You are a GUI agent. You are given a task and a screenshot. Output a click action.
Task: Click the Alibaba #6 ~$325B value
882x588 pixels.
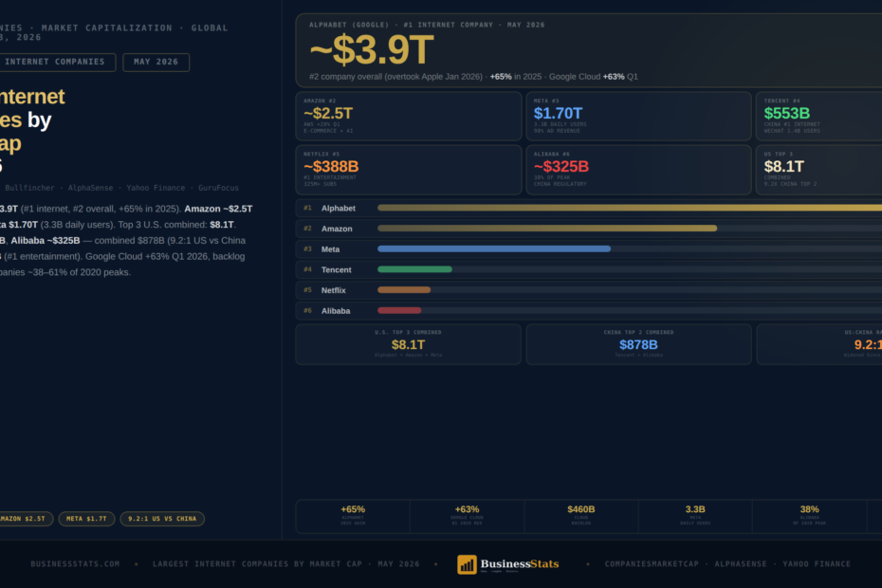[560, 167]
